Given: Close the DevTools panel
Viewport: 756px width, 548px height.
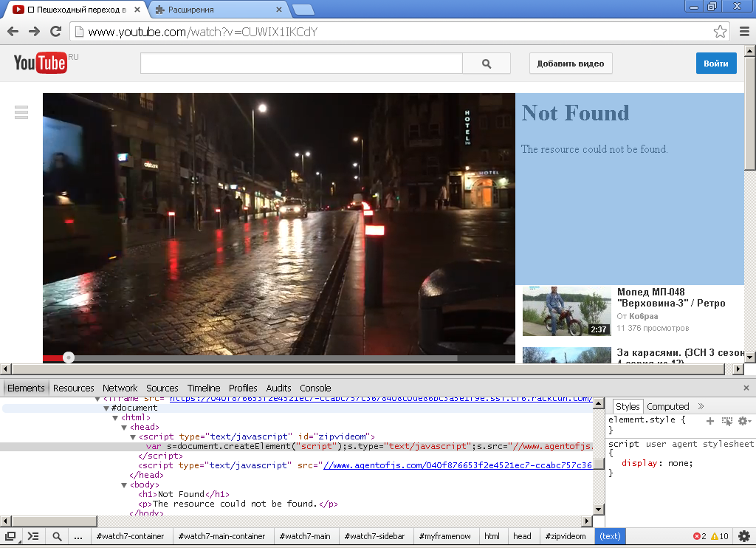Looking at the screenshot, I should point(746,388).
